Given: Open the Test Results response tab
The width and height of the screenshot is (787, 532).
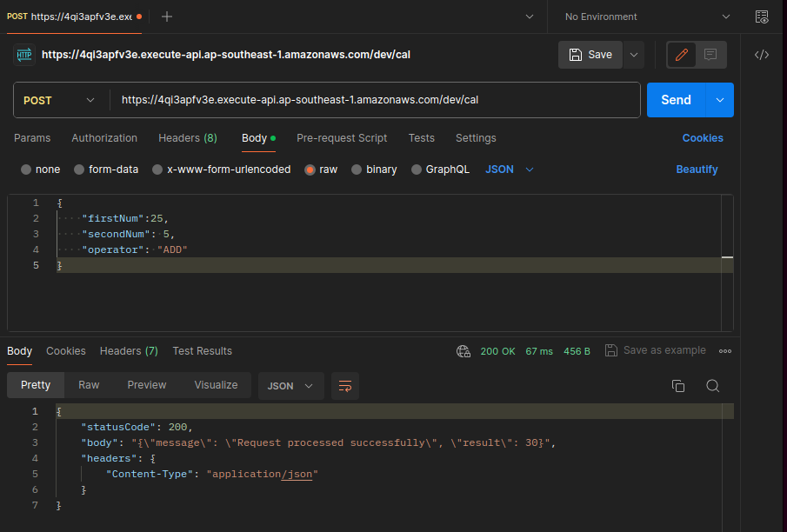Looking at the screenshot, I should [x=202, y=351].
